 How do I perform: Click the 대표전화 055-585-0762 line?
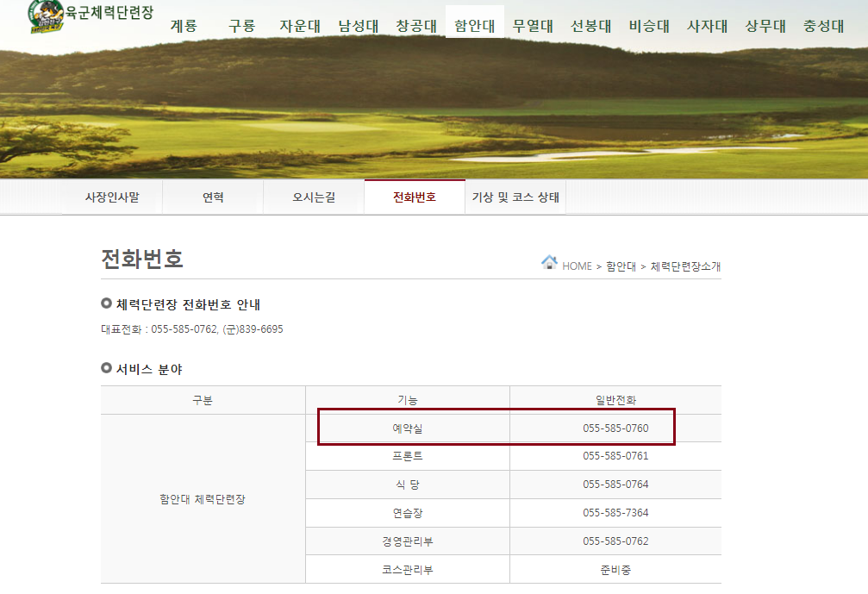click(x=192, y=329)
